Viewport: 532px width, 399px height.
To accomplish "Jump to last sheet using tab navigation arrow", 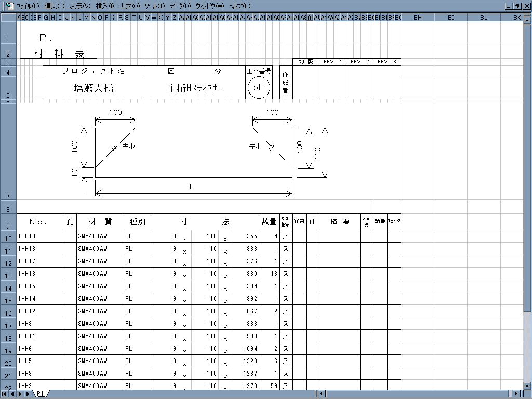I will 29,394.
